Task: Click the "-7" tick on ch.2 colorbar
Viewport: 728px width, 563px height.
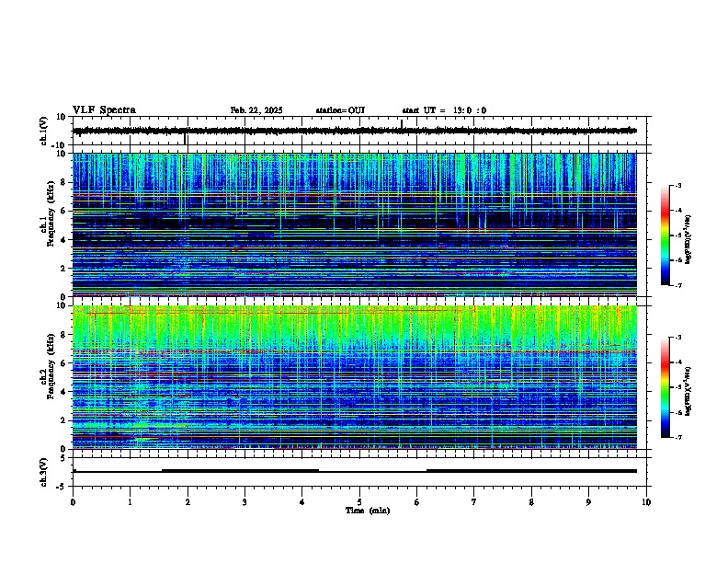Action: [x=678, y=438]
